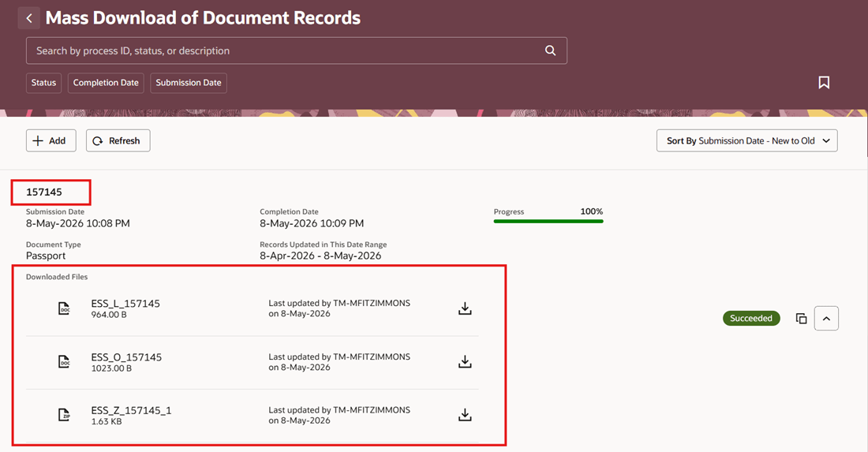Viewport: 868px width, 452px height.
Task: Click the Passport document type value
Action: click(46, 256)
